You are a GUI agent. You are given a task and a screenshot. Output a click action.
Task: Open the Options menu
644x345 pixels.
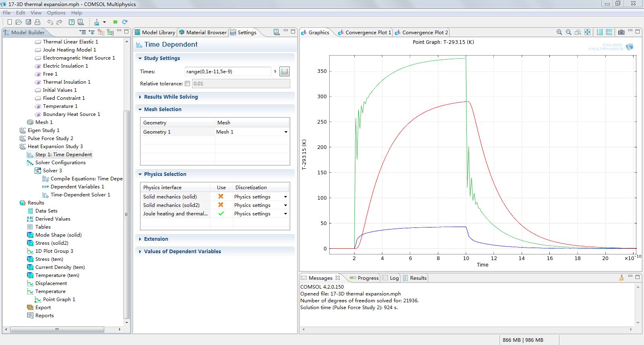pyautogui.click(x=56, y=13)
